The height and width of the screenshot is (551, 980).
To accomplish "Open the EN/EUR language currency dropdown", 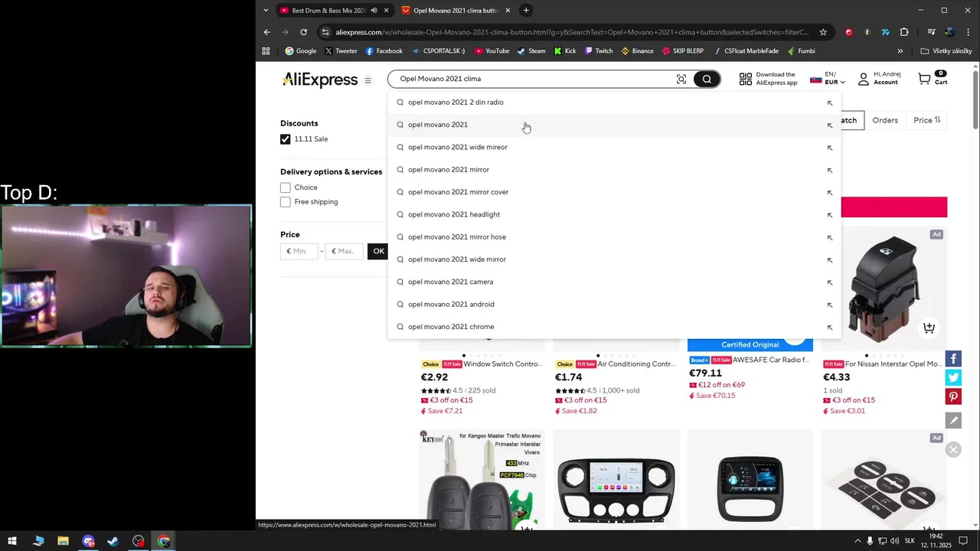I will click(x=828, y=79).
